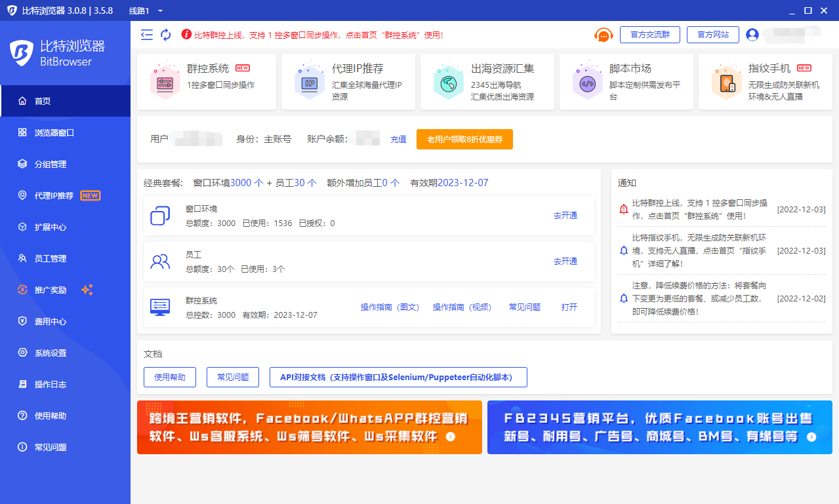
Task: Open 使用帮助 in sidebar
Action: click(65, 416)
